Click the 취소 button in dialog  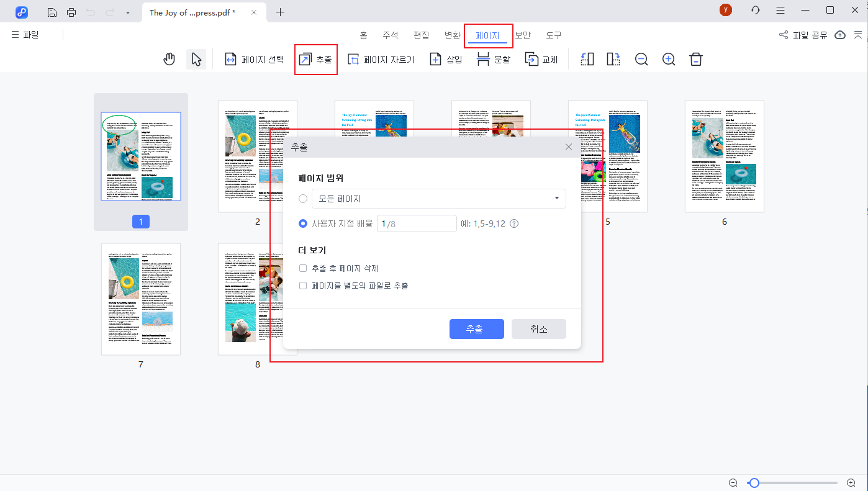coord(538,329)
